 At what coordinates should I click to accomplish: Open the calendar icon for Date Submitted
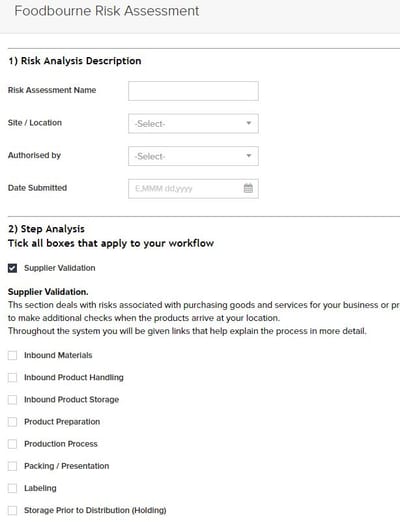[248, 188]
